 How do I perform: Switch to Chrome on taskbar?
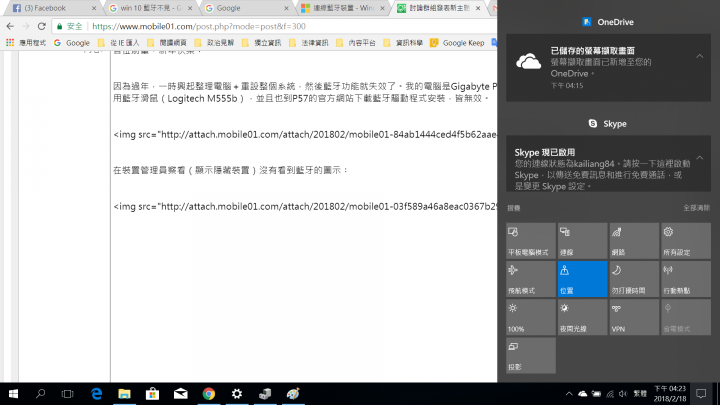click(209, 394)
